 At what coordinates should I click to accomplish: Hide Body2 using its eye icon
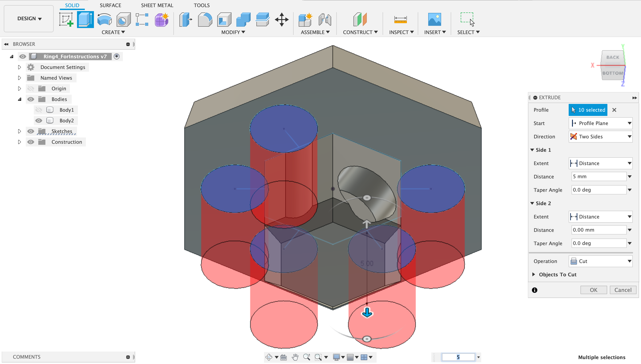click(39, 121)
